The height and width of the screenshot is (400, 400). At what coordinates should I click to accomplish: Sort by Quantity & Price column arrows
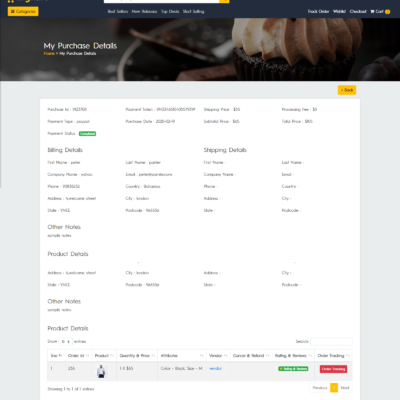pyautogui.click(x=153, y=356)
